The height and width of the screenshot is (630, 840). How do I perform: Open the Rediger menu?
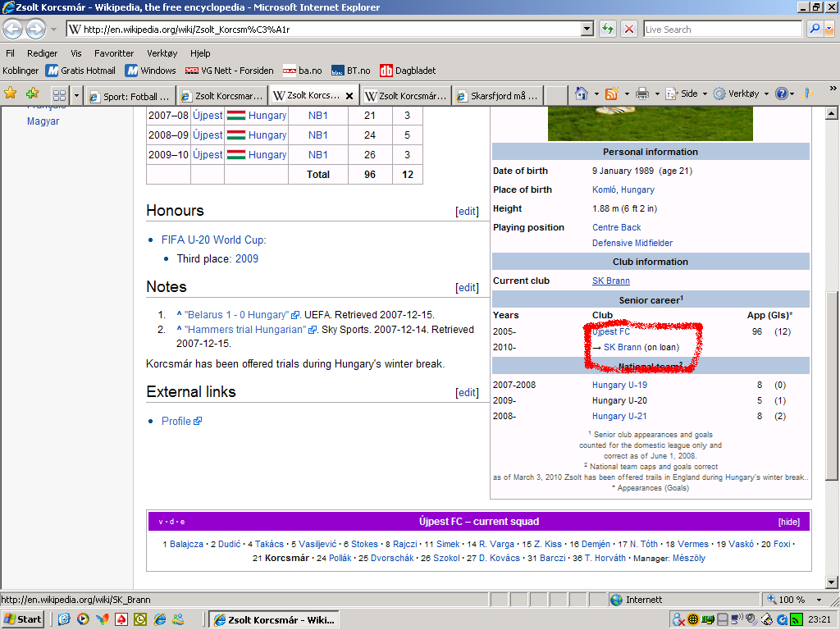tap(43, 53)
